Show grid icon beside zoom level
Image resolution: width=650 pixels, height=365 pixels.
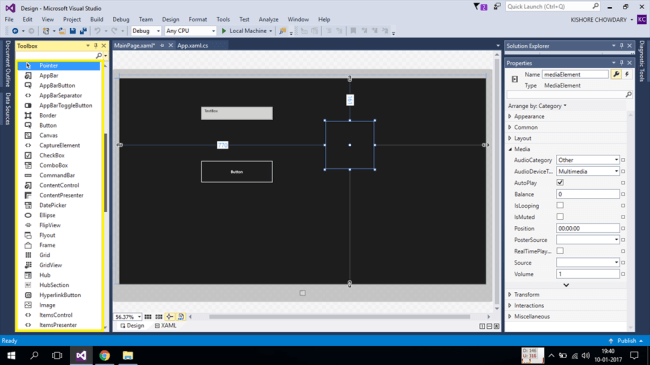148,316
